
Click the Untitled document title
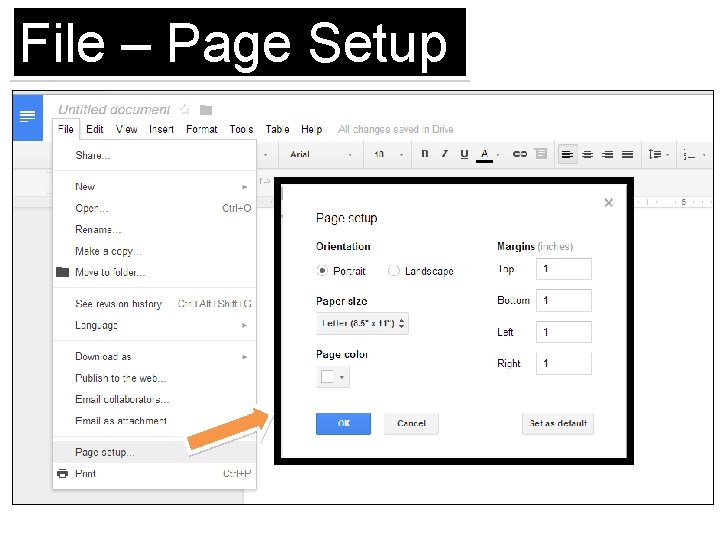[x=114, y=110]
